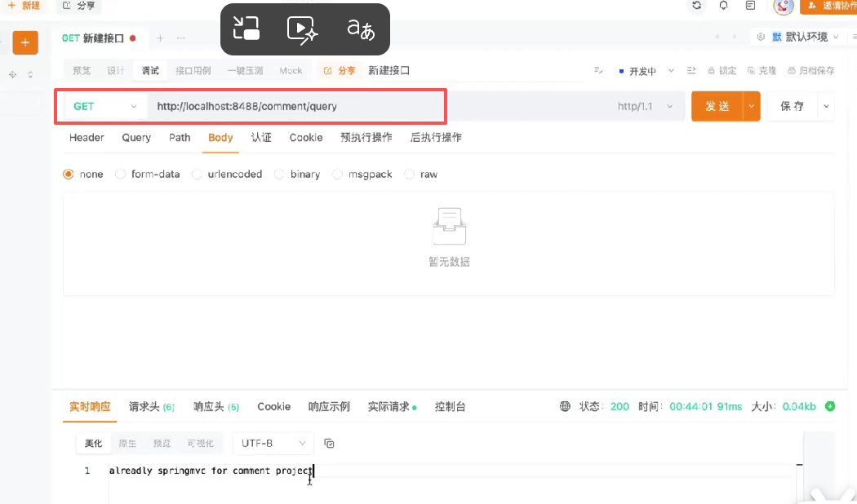The height and width of the screenshot is (504, 857).
Task: Add a new tab with plus icon
Action: (x=160, y=38)
